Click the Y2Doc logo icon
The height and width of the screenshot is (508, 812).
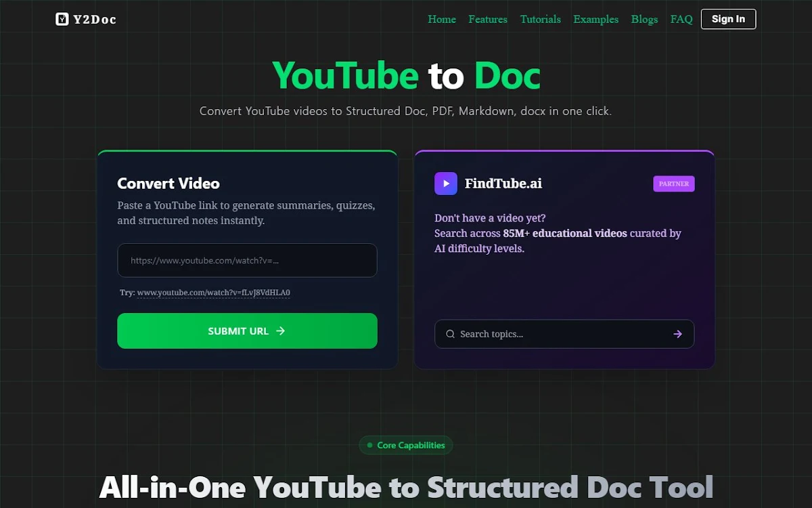click(x=62, y=19)
